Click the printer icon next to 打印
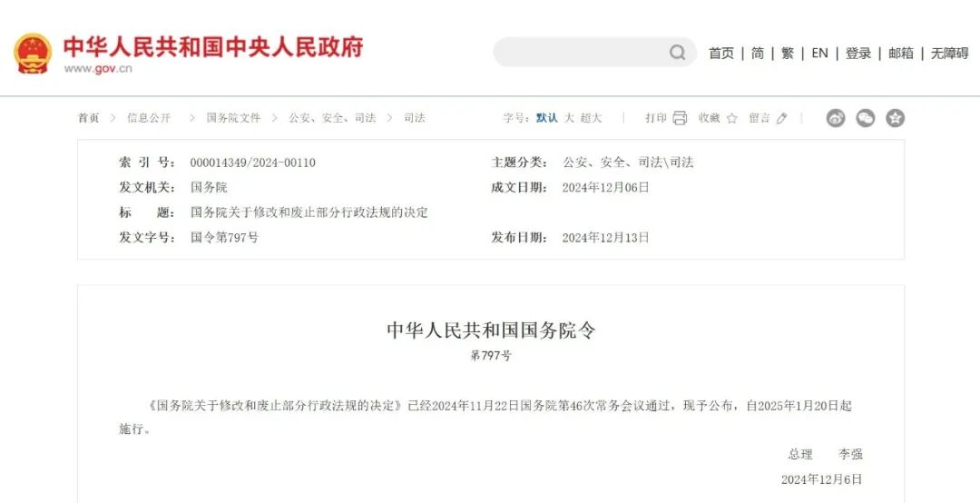The image size is (980, 503). click(x=680, y=118)
